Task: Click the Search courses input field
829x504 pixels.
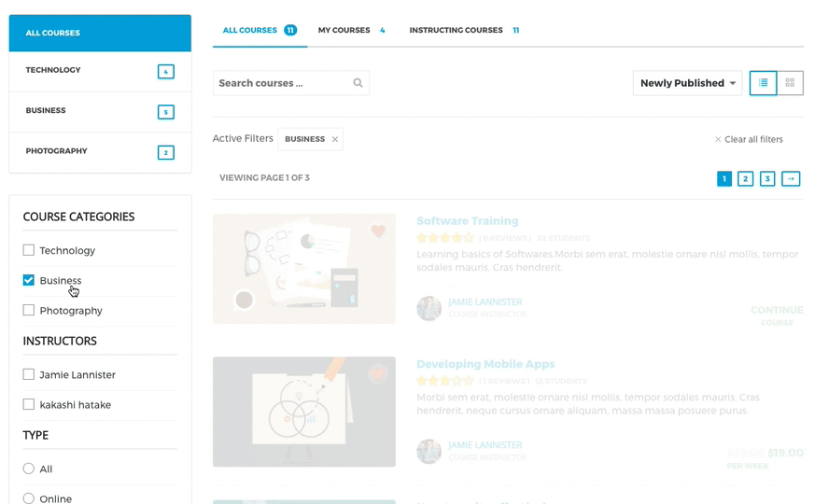Action: point(280,83)
